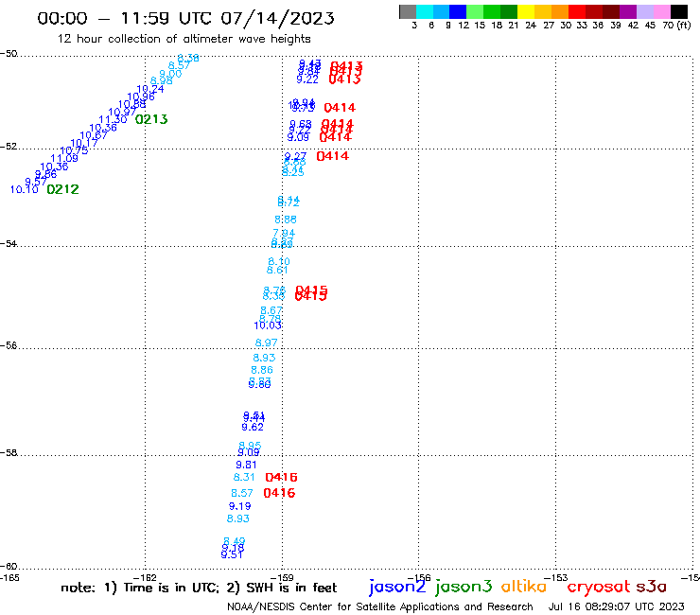Click the 8.97 wave height value

point(267,343)
